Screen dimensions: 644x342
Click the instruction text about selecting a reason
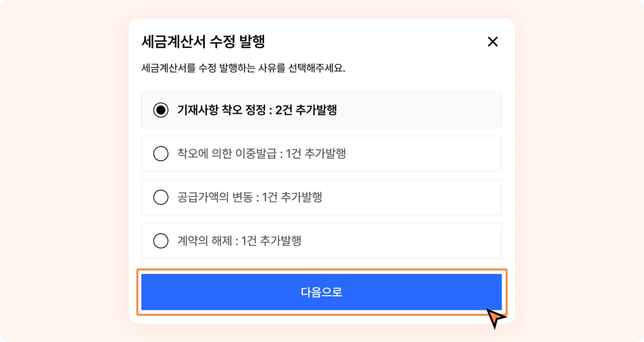tap(243, 68)
